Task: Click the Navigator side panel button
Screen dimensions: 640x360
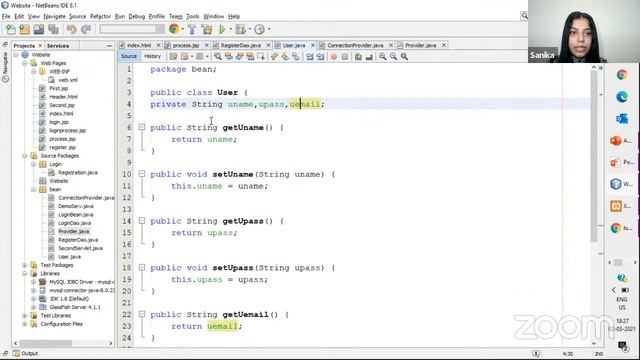Action: (x=5, y=67)
